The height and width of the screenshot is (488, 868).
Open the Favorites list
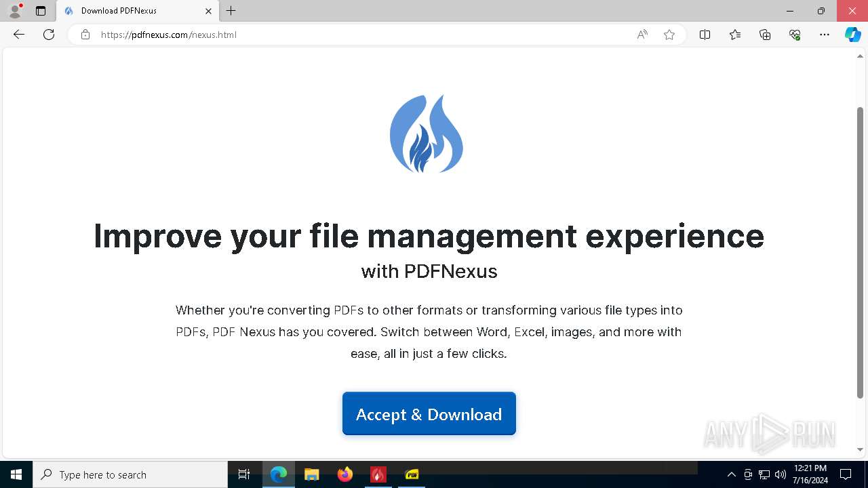(x=735, y=35)
